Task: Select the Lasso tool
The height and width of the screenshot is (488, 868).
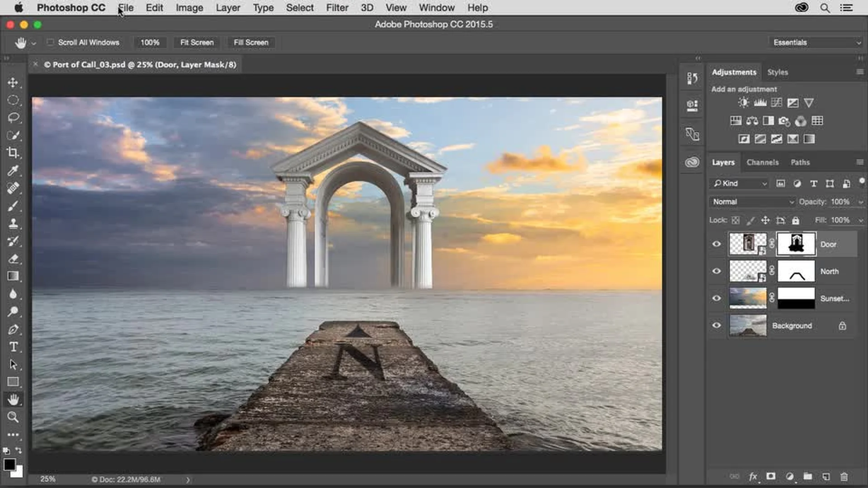Action: click(13, 118)
